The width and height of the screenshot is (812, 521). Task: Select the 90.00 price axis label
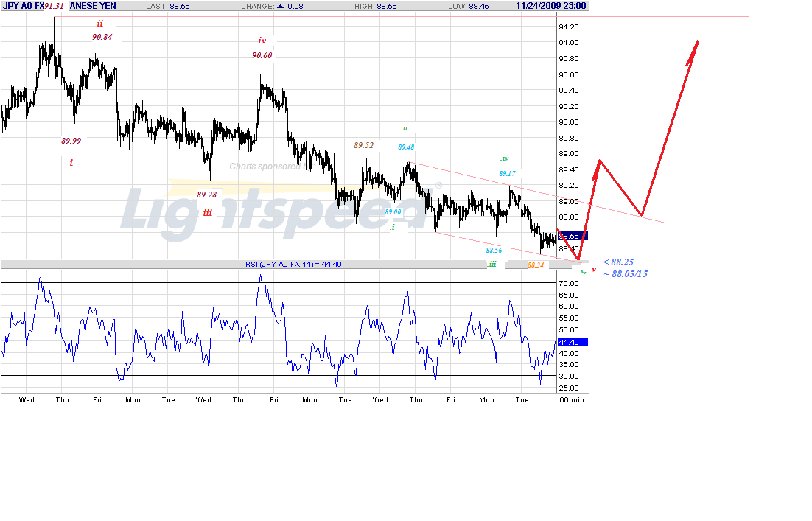[x=569, y=122]
